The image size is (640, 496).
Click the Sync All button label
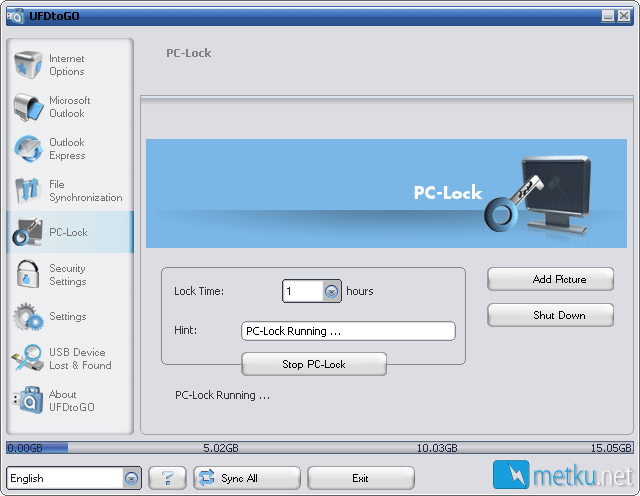pos(240,478)
